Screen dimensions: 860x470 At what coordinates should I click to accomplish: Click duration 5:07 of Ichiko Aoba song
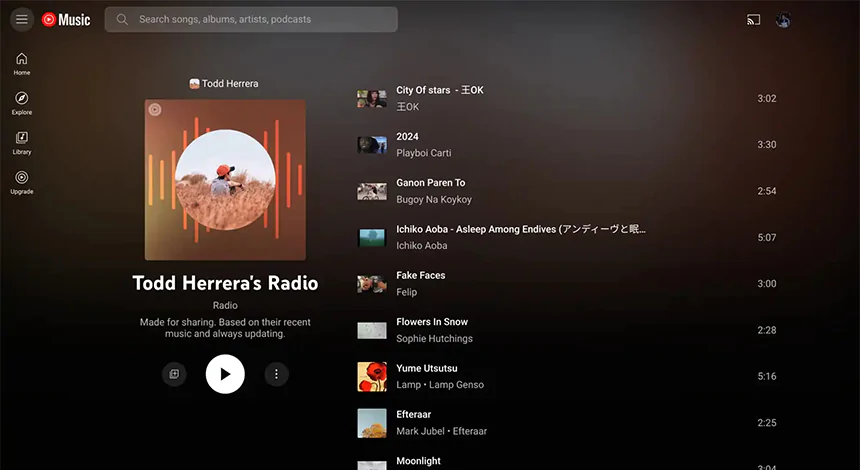767,237
